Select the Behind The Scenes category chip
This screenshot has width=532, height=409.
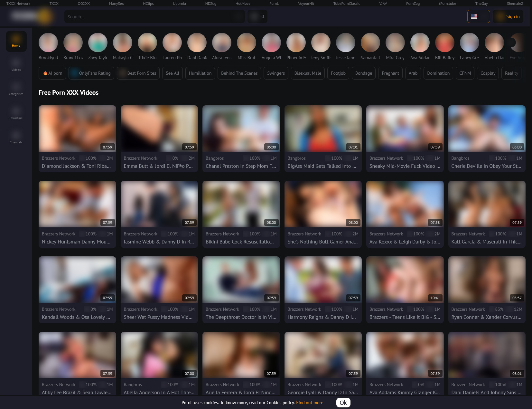pyautogui.click(x=239, y=73)
